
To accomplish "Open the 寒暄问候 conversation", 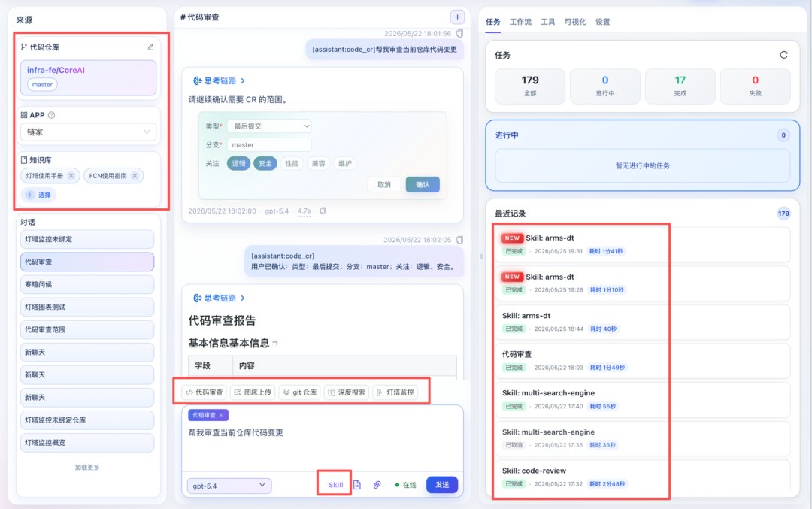I will (87, 284).
